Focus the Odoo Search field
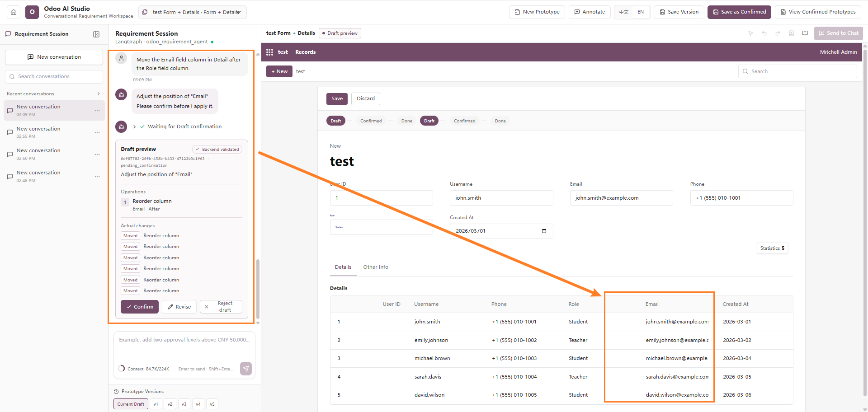868x412 pixels. (x=797, y=71)
